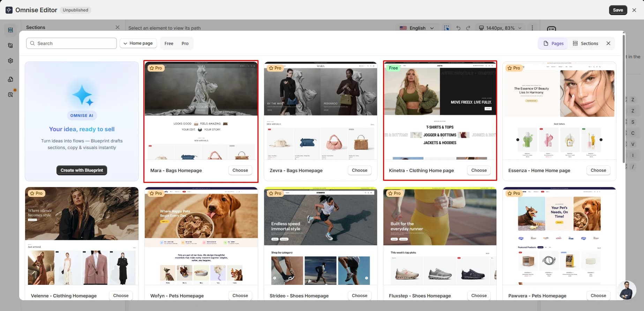
Task: Click the Pro badge on Essenza template
Action: click(x=514, y=68)
